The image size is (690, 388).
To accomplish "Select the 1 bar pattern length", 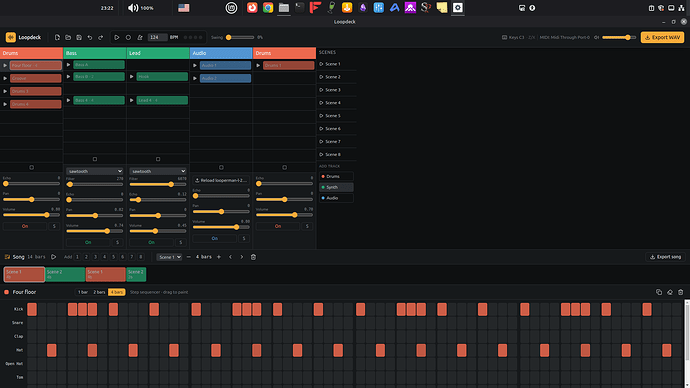I will click(83, 292).
